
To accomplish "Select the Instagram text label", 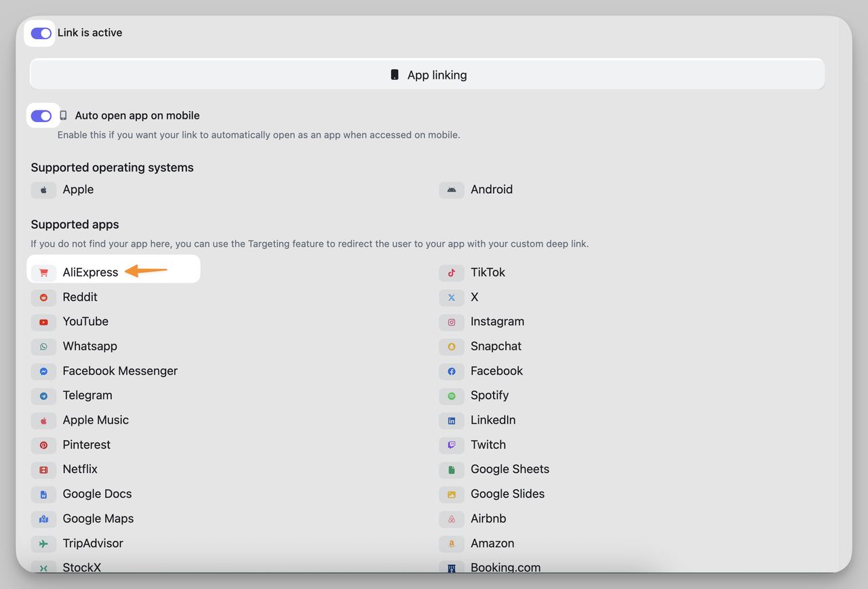I will [497, 321].
